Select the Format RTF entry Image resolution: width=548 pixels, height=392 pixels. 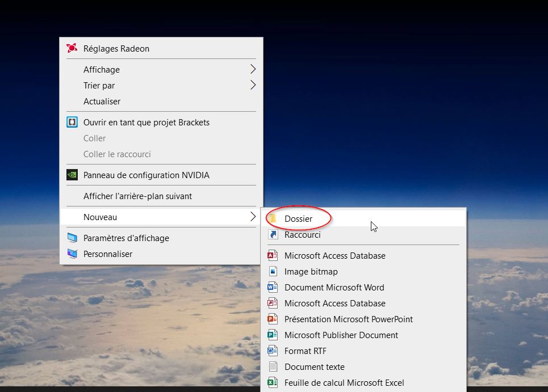pos(363,351)
